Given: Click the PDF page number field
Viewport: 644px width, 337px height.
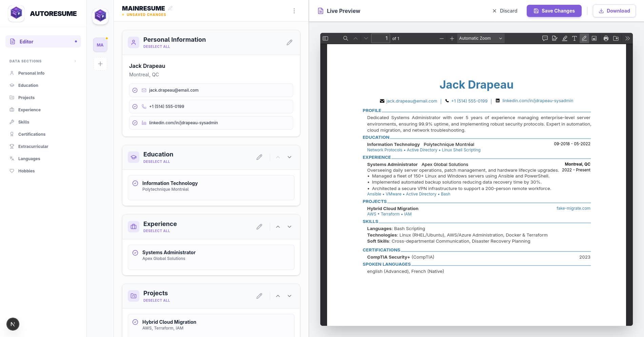Looking at the screenshot, I should pos(380,38).
